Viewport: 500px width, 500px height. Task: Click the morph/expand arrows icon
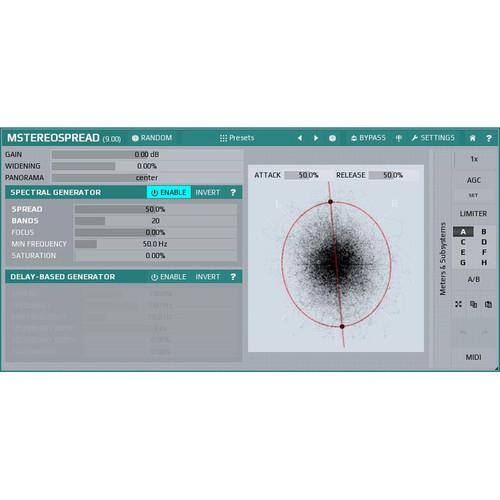459,304
